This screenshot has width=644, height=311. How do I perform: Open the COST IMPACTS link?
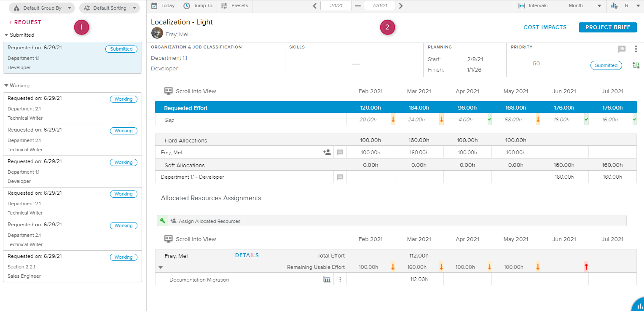coord(545,27)
